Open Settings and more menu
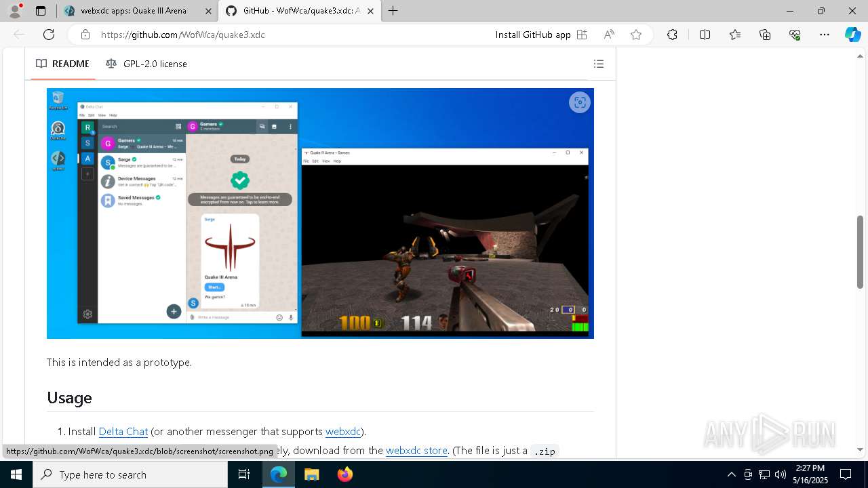 coord(825,35)
